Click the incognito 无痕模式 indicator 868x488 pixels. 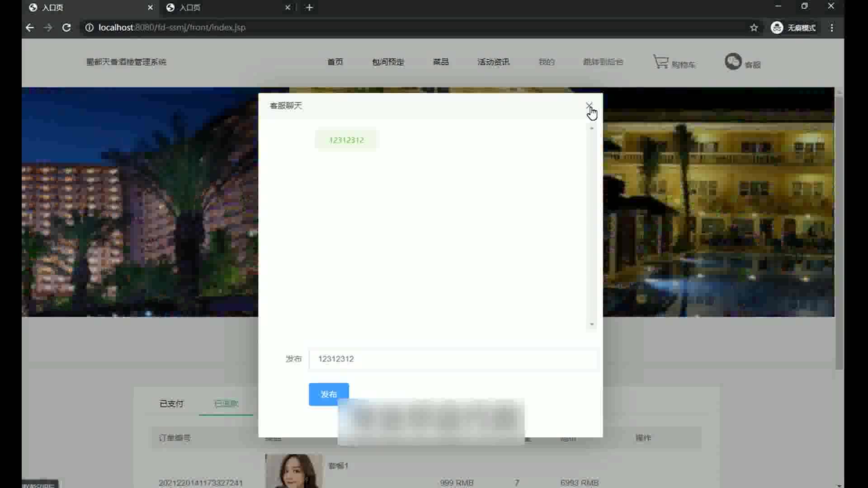(793, 28)
